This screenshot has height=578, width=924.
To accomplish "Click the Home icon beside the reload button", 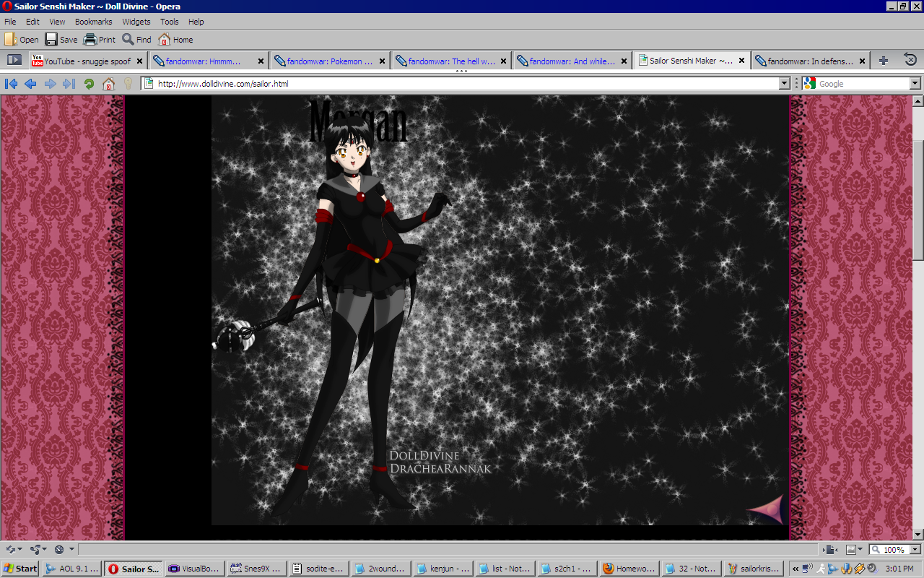I will point(108,84).
